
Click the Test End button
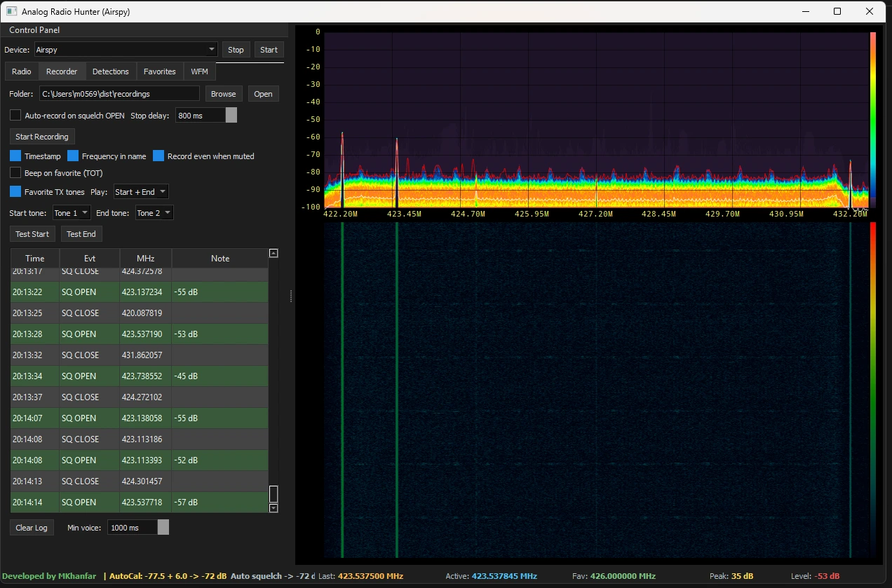tap(81, 233)
